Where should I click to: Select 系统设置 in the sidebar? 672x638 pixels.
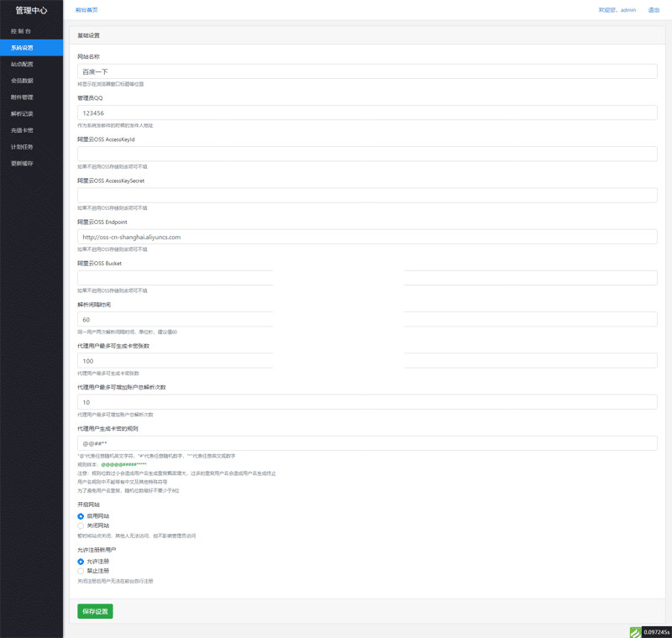click(x=31, y=48)
